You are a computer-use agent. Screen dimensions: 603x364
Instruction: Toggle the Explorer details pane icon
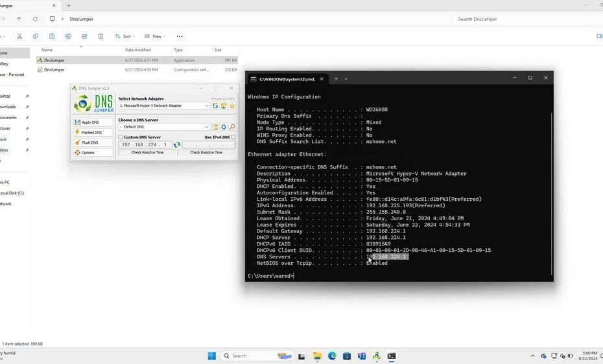[x=599, y=36]
